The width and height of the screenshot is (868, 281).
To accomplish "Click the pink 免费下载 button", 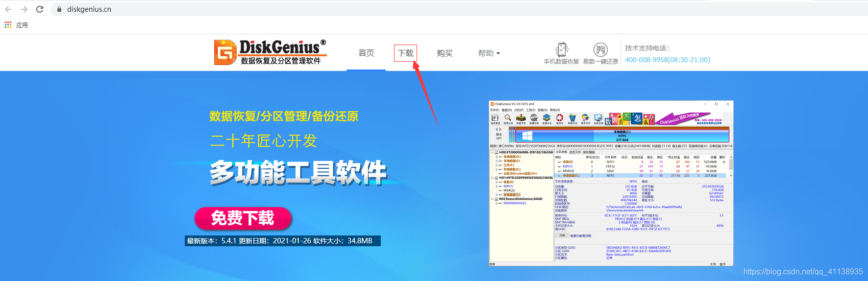I will [243, 218].
